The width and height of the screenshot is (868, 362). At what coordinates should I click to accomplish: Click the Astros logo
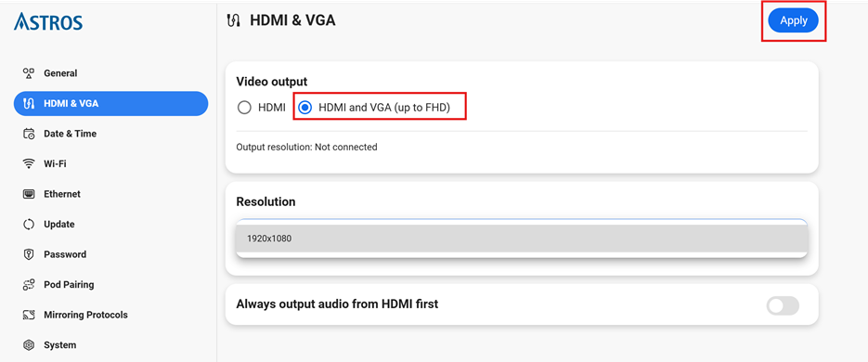pyautogui.click(x=48, y=21)
